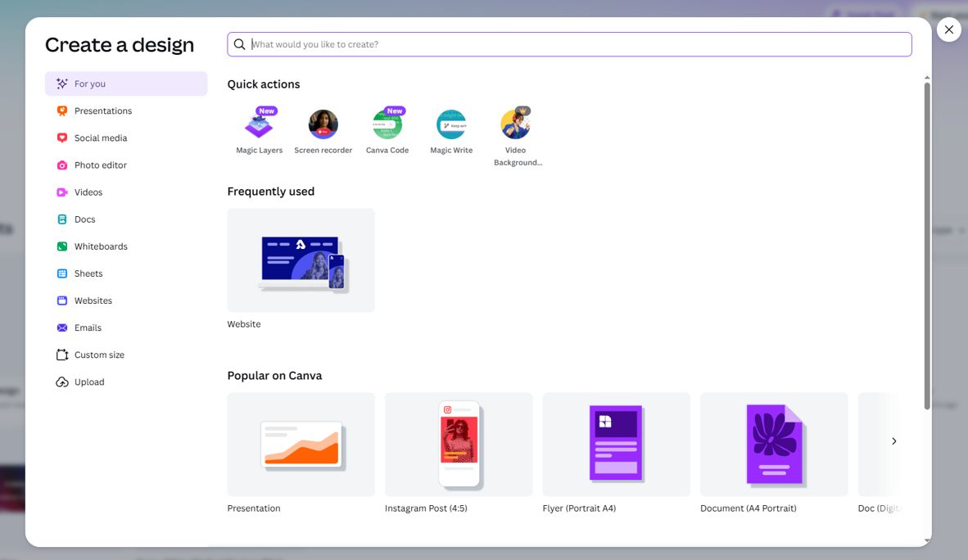
Task: Click the 'Website' label under Frequently used
Action: click(244, 324)
